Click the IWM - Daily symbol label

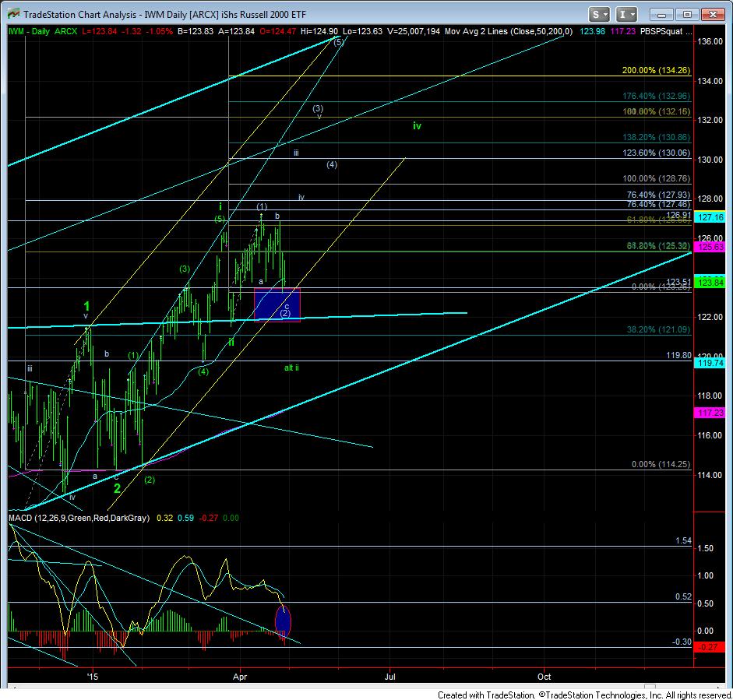click(29, 31)
